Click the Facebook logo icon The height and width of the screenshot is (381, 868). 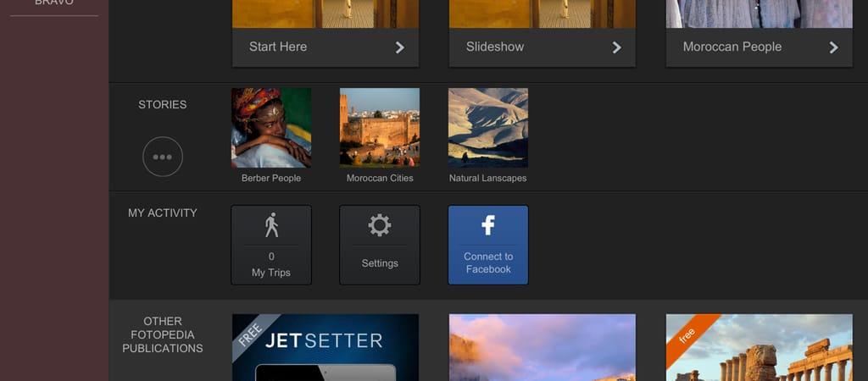[x=488, y=225]
